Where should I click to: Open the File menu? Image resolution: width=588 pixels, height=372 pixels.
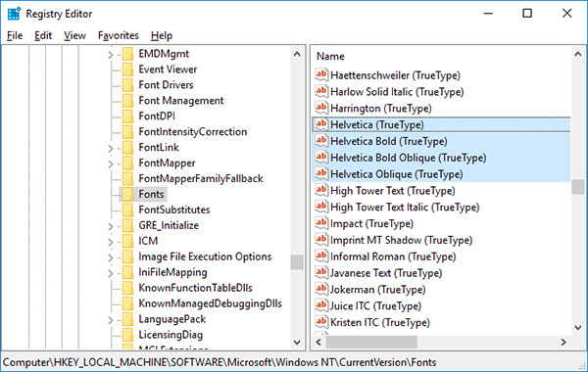15,35
